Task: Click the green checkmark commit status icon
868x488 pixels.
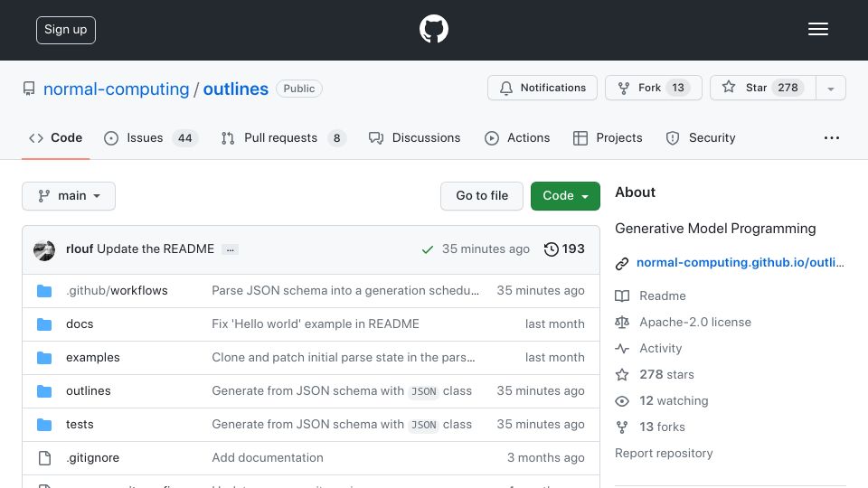Action: tap(427, 249)
